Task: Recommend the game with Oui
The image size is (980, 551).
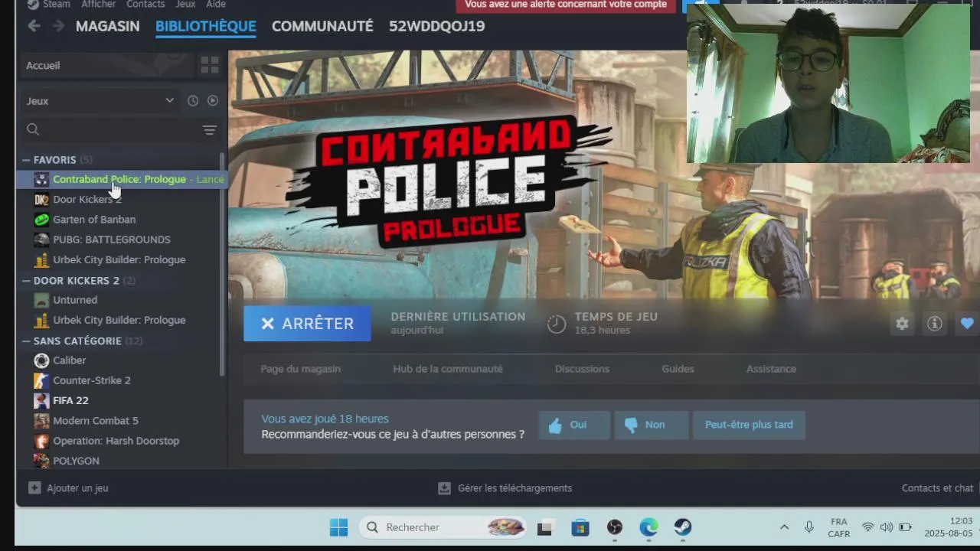Action: click(x=574, y=425)
